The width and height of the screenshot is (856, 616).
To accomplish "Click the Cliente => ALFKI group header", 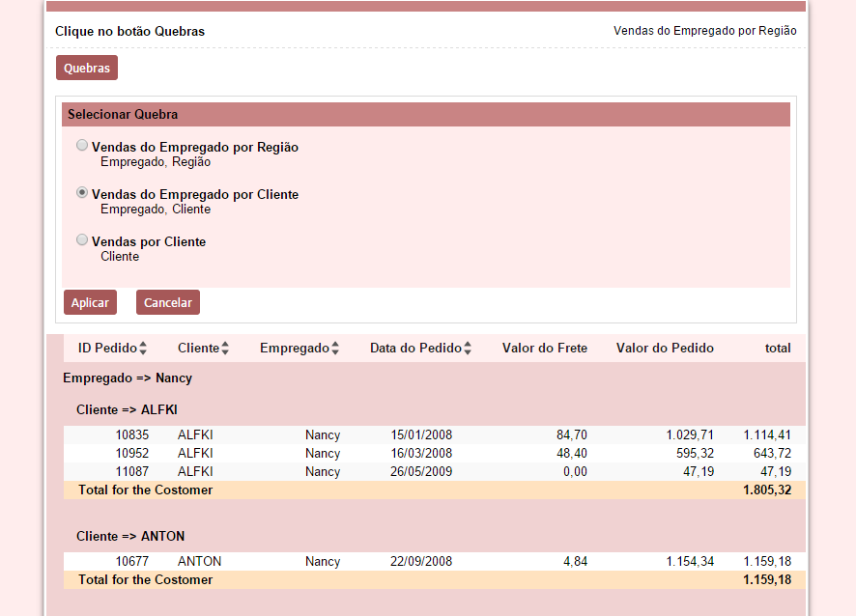I will point(127,410).
